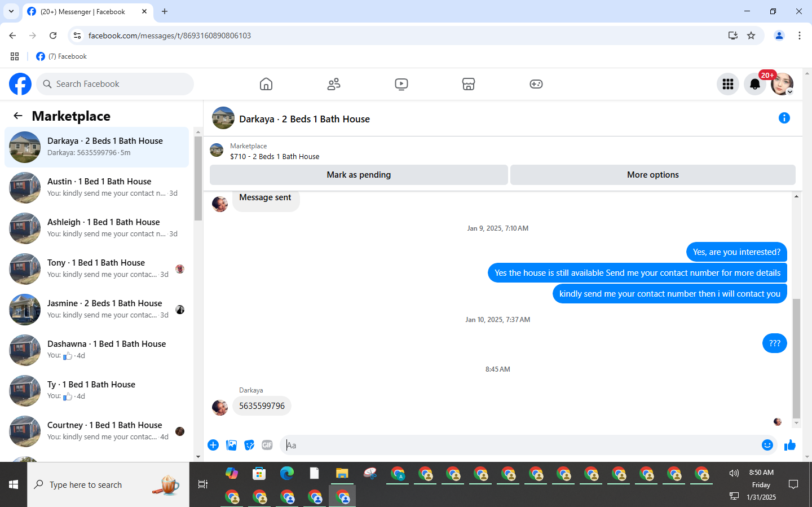Open more actions plus icon in composer
812x507 pixels.
213,445
